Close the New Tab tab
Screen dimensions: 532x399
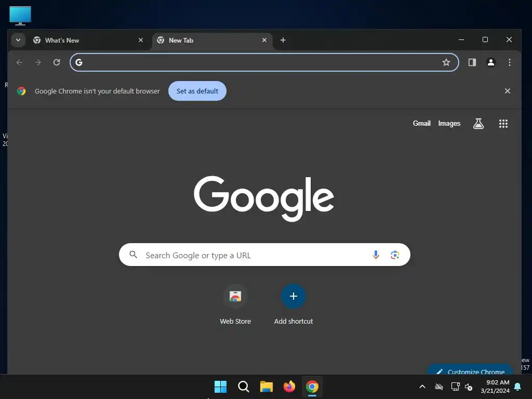264,40
